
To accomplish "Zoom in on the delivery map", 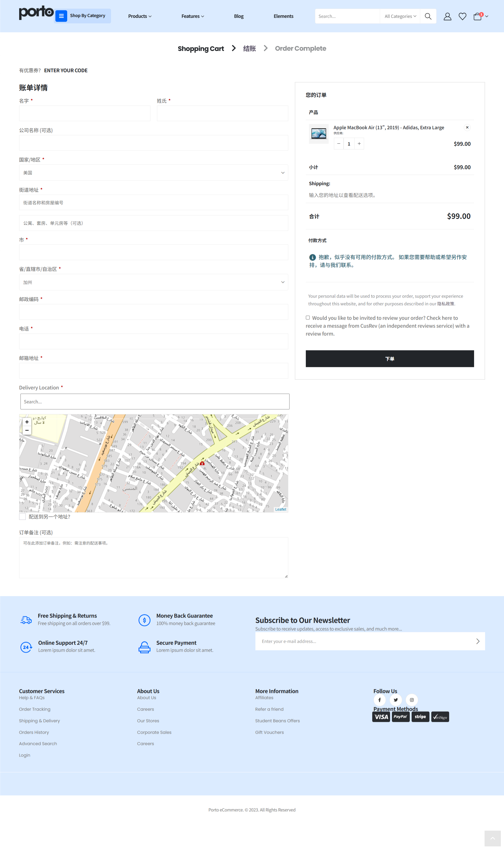I will point(27,422).
